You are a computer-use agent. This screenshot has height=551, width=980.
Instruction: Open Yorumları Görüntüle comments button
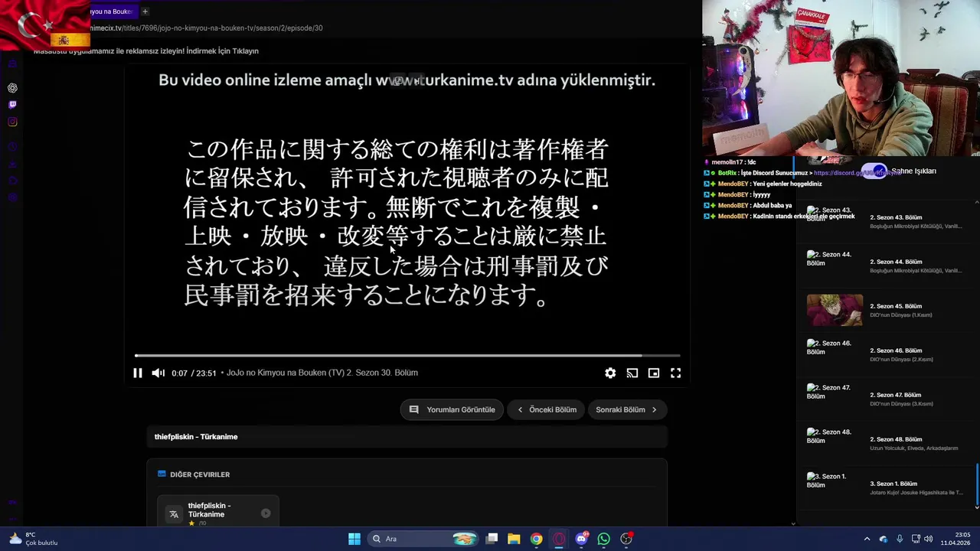click(x=452, y=409)
